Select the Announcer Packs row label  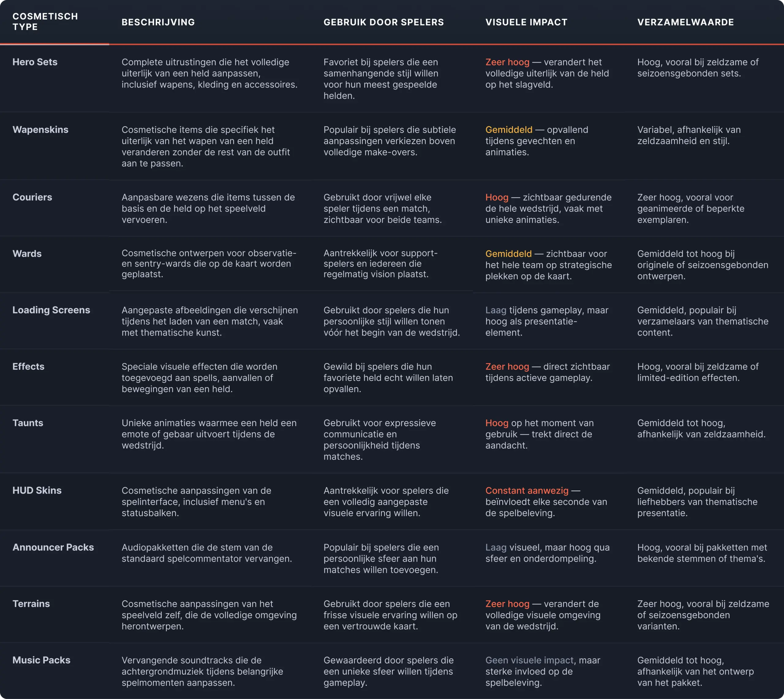pyautogui.click(x=53, y=547)
